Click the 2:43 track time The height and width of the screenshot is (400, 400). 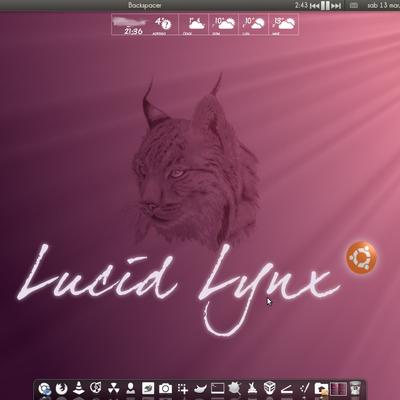(x=301, y=5)
